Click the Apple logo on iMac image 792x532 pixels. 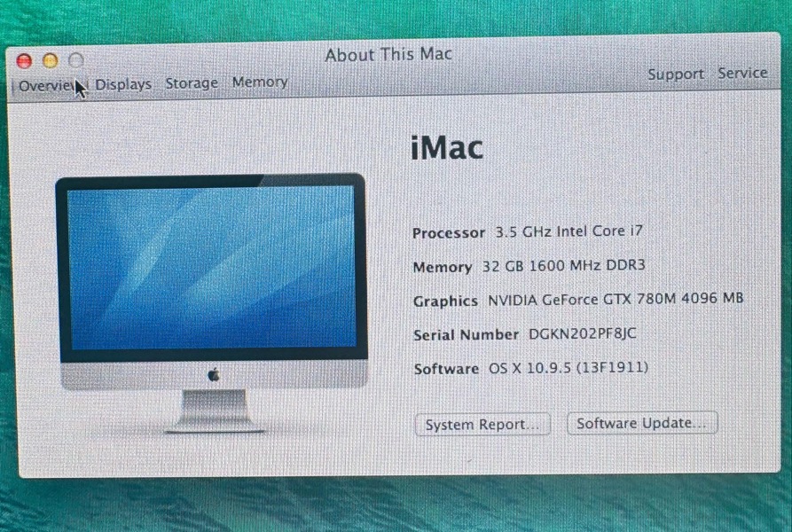(x=213, y=375)
